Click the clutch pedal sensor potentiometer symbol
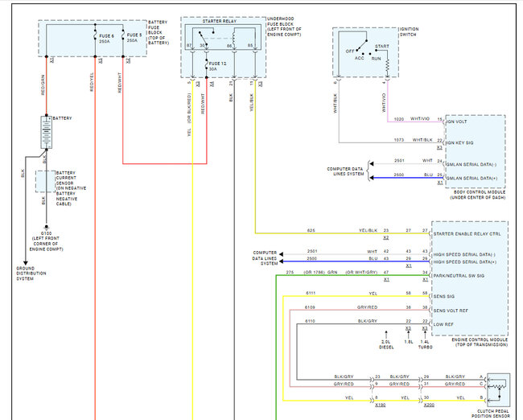This screenshot has height=420, width=523. [x=498, y=389]
